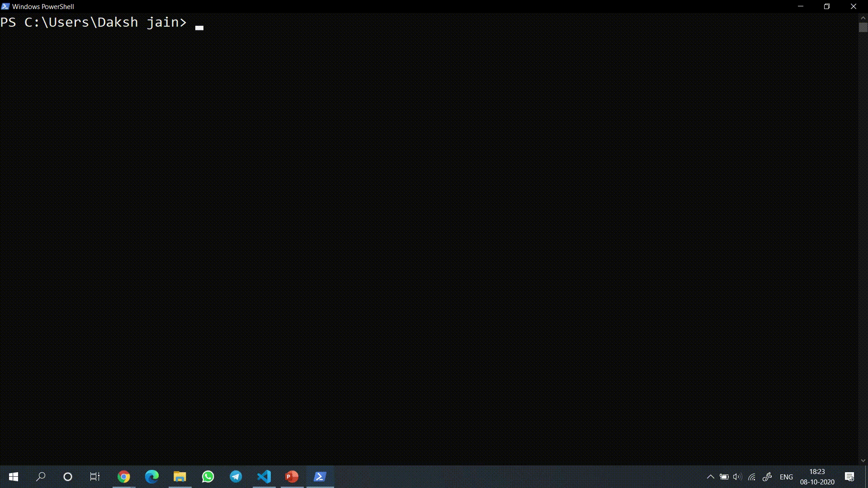This screenshot has height=488, width=868.
Task: Open Task View on the taskbar
Action: click(x=95, y=477)
